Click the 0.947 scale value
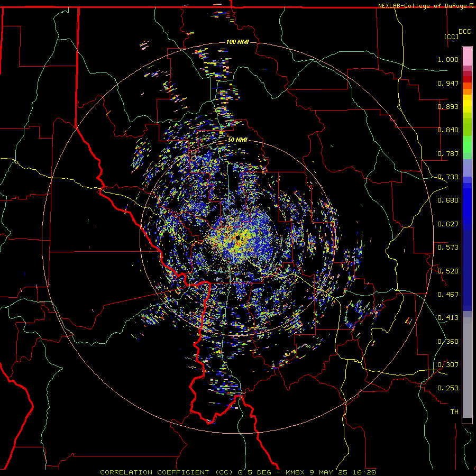Viewport: 476px width, 476px height. click(x=448, y=83)
